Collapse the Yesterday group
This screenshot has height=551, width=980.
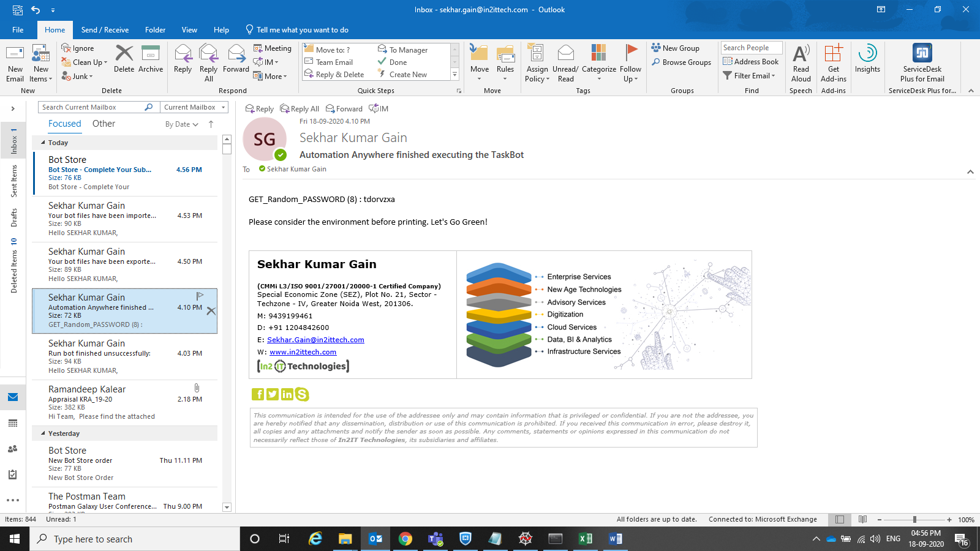43,433
